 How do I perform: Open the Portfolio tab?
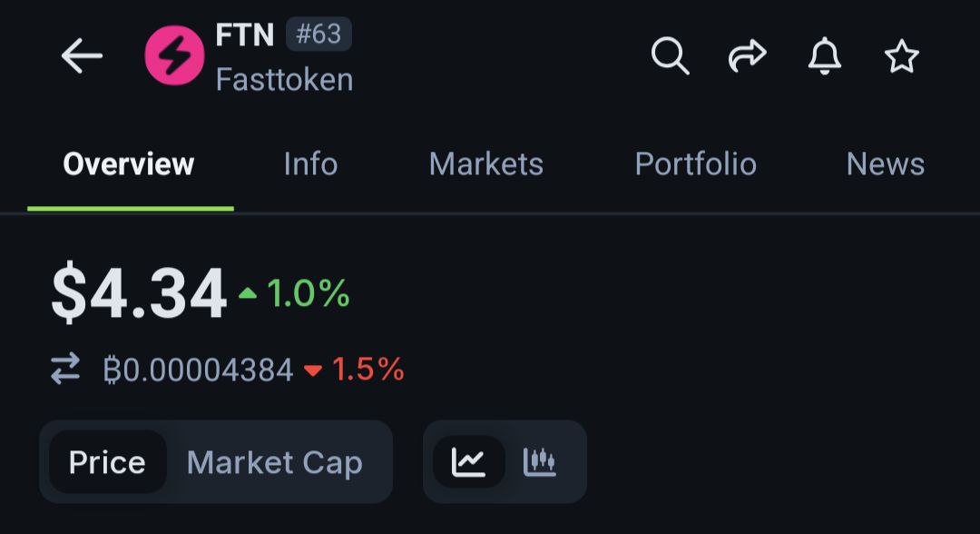click(x=696, y=163)
